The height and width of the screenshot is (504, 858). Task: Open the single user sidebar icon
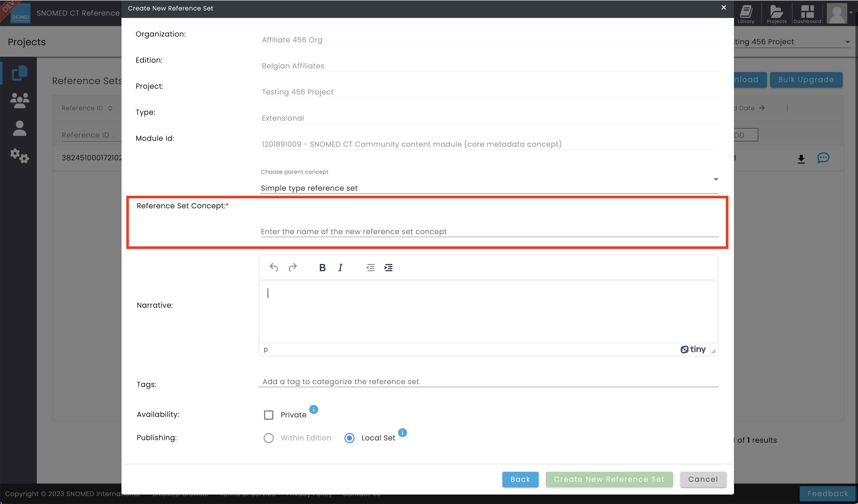[19, 128]
